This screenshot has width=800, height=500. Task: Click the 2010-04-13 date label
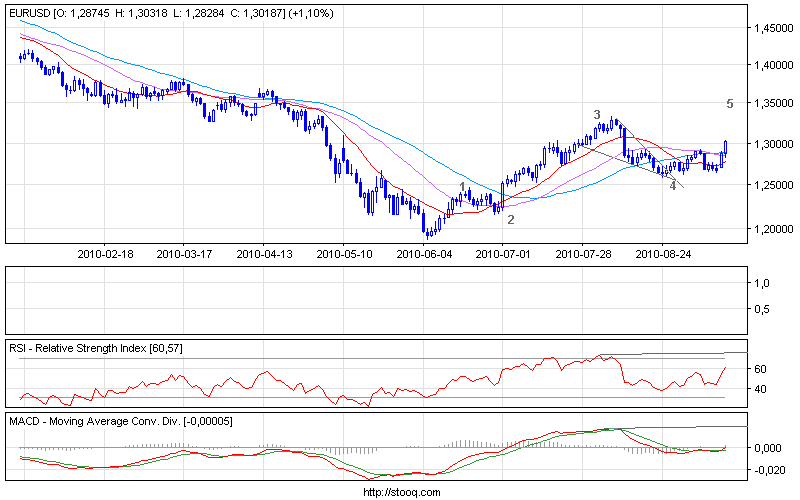coord(264,254)
